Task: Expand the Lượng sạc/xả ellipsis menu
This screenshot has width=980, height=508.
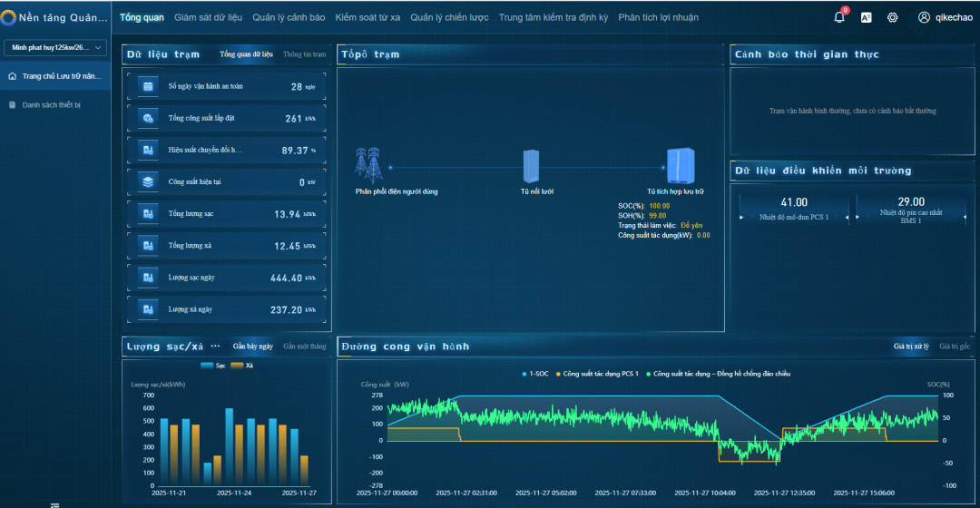Action: click(x=215, y=347)
